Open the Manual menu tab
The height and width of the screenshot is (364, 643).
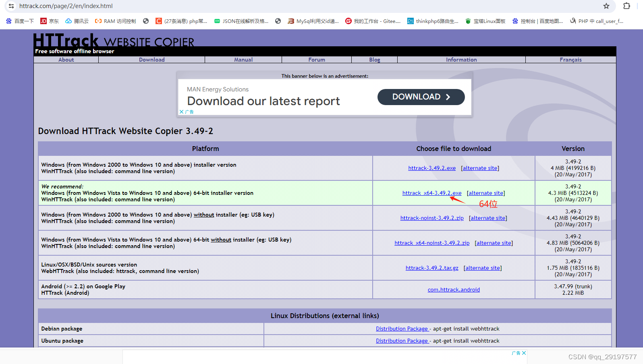[243, 60]
